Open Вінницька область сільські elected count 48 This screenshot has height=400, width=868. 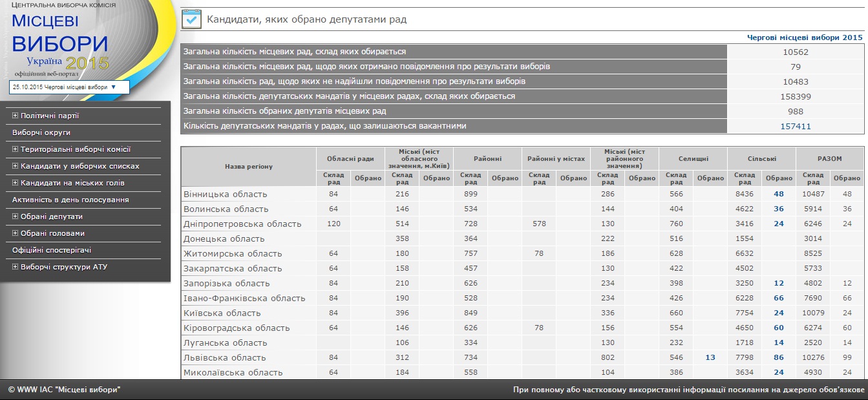(x=778, y=195)
